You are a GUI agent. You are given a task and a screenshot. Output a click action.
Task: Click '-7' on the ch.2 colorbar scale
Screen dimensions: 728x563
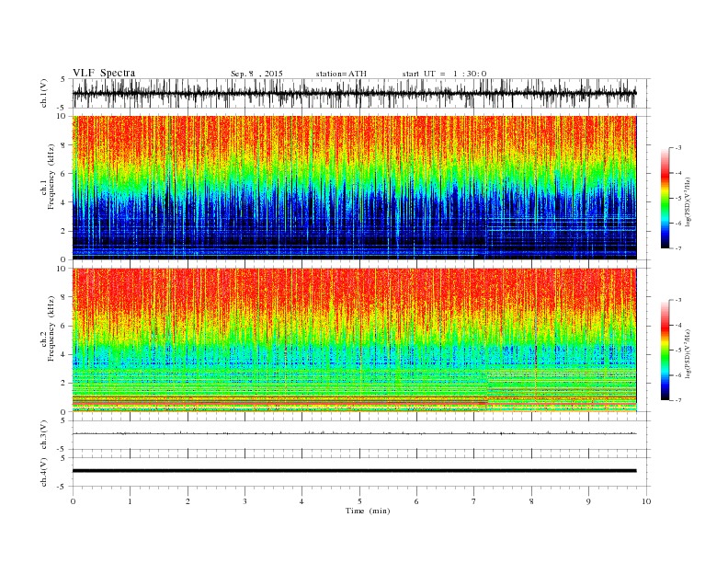pos(678,400)
